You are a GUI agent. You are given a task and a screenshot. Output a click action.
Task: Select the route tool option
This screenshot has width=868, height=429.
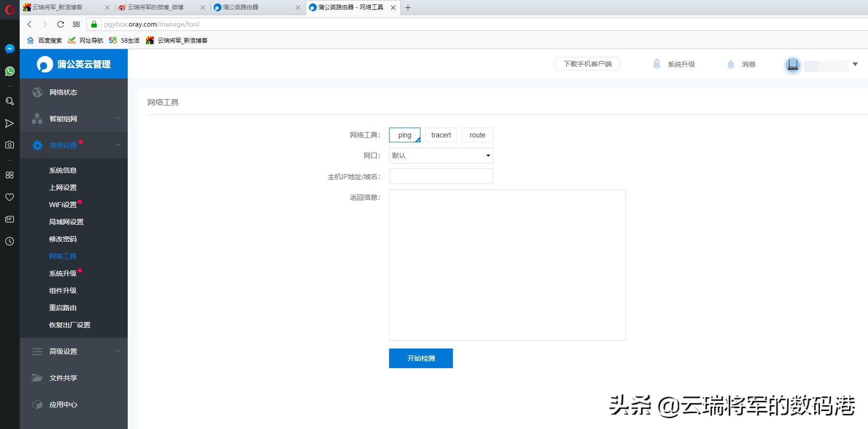click(x=477, y=135)
